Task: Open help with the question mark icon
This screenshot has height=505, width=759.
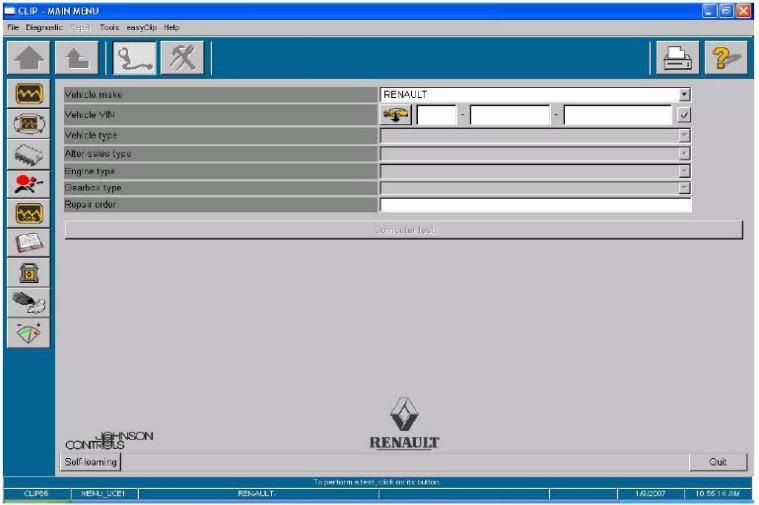Action: coord(726,58)
